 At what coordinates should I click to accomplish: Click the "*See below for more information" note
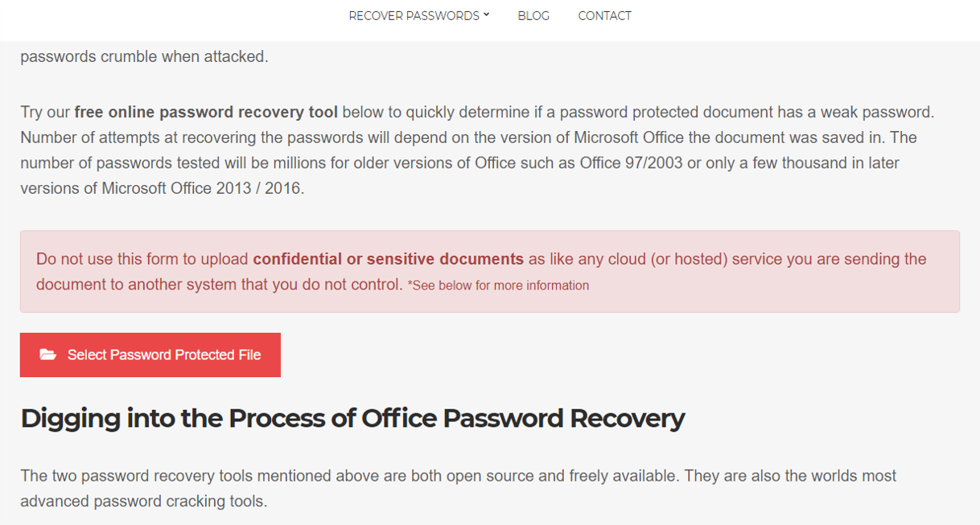pos(498,285)
